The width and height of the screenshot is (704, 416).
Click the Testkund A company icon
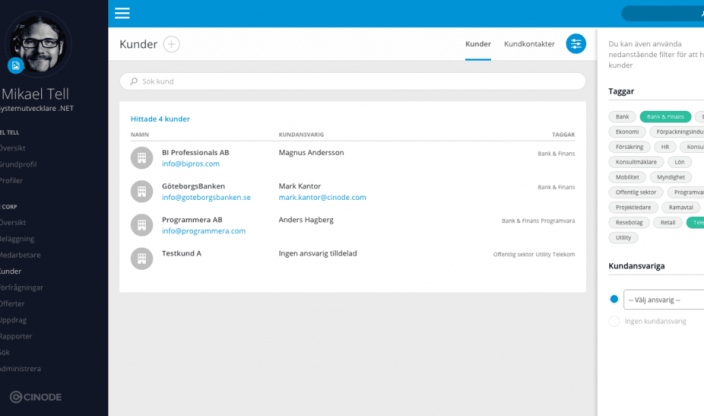pyautogui.click(x=141, y=258)
